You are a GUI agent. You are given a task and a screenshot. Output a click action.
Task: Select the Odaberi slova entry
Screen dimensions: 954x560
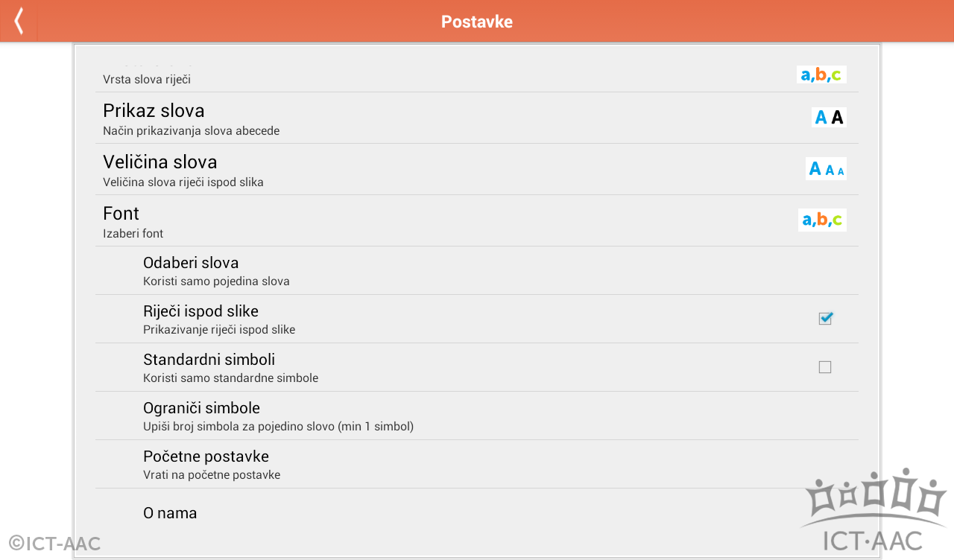[x=477, y=271]
